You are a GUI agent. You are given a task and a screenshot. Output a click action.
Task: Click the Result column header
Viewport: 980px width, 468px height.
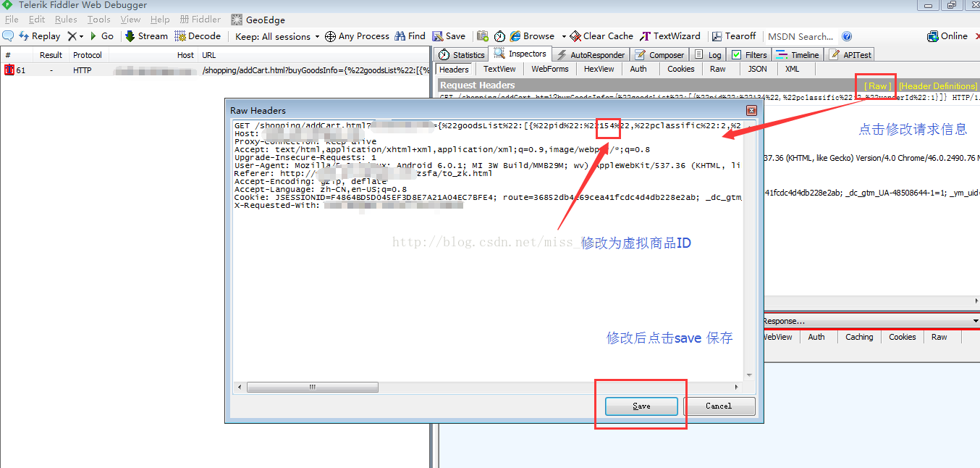coord(51,55)
